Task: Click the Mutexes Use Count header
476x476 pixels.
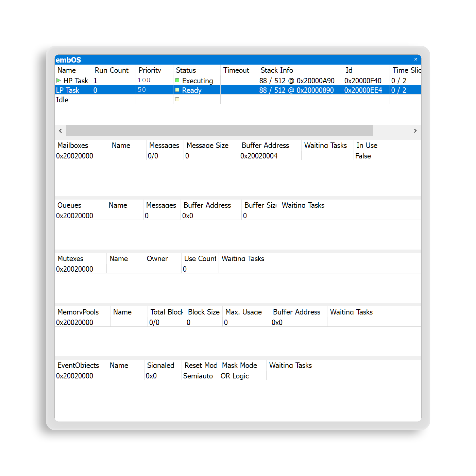Action: [x=200, y=259]
